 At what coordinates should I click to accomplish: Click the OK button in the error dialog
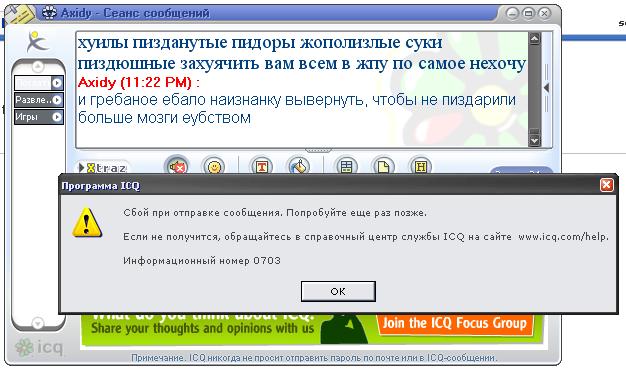[338, 291]
